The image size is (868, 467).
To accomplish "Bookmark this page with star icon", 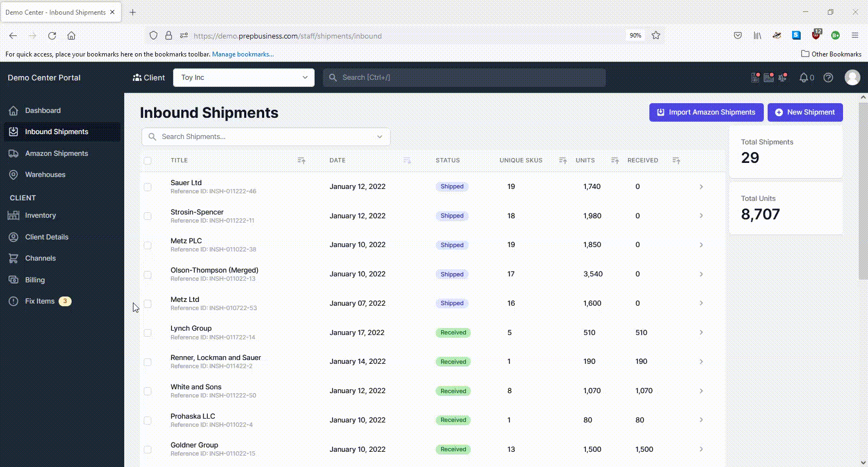I will pos(656,35).
